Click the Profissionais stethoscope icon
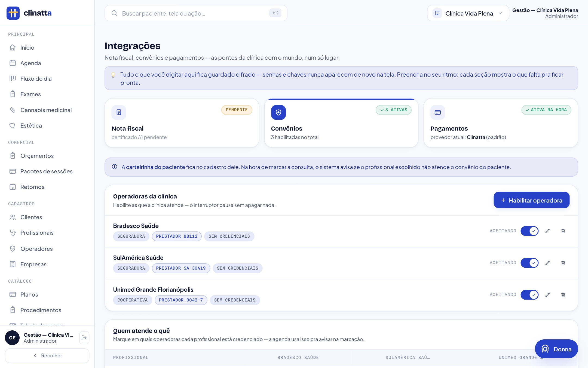 point(13,233)
